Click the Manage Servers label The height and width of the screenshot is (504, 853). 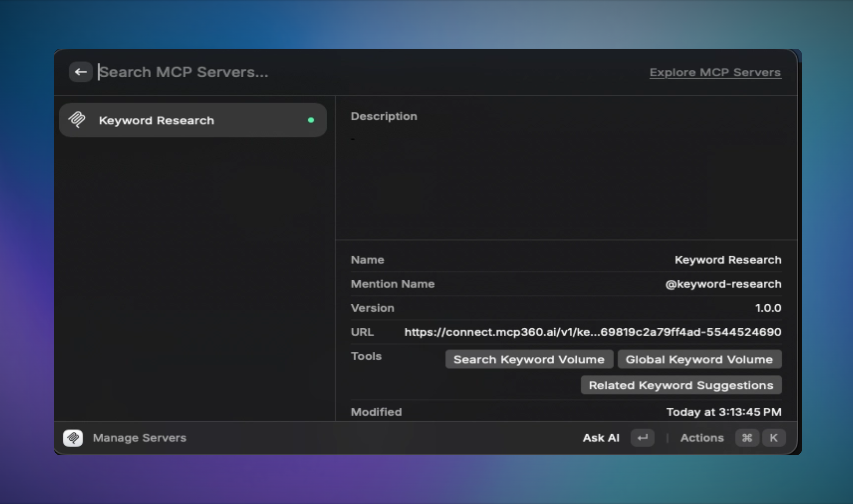click(x=140, y=438)
